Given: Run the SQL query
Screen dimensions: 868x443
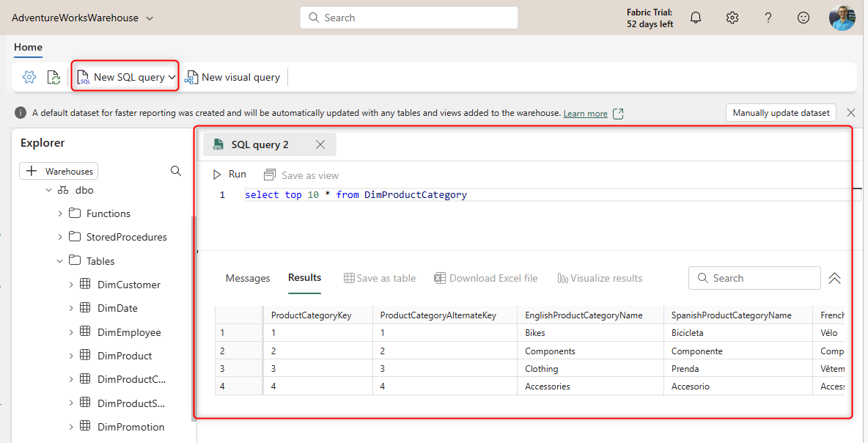Looking at the screenshot, I should (229, 175).
